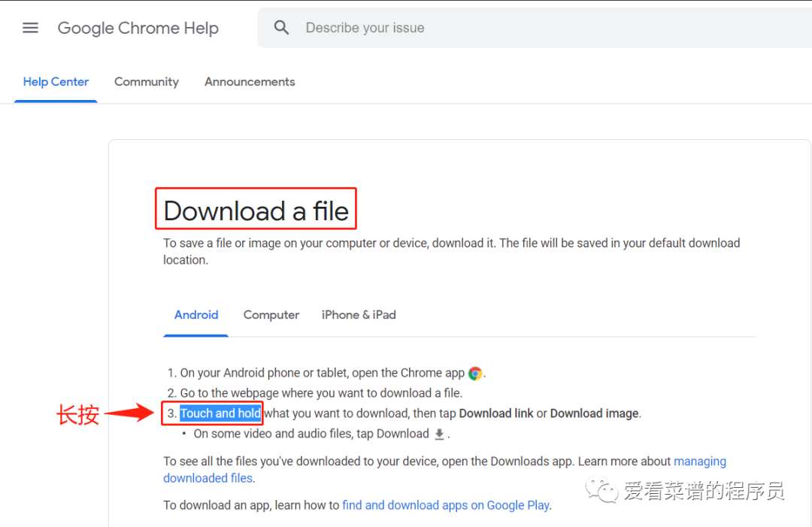Open the hamburger main menu

coord(30,28)
